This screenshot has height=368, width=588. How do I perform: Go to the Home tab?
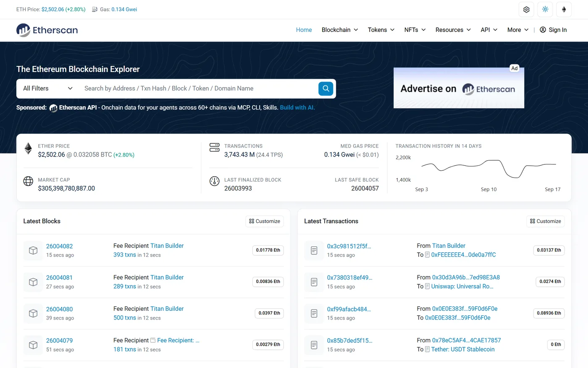coord(304,30)
